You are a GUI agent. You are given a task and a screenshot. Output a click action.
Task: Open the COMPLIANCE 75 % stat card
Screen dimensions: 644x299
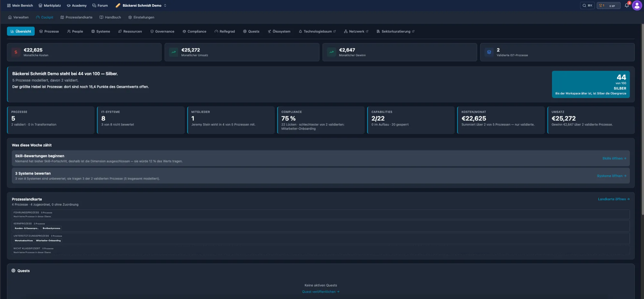point(321,120)
